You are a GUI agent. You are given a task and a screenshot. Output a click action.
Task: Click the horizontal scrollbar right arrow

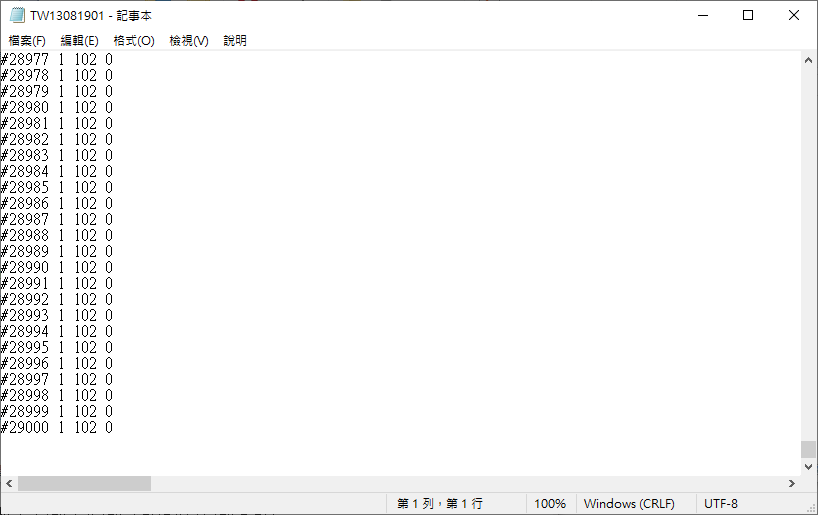[792, 484]
